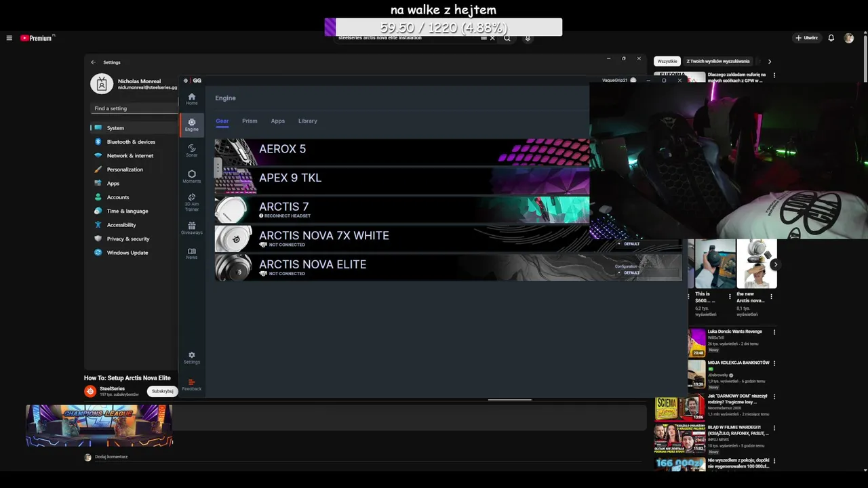Open Giveaways in GG sidebar
The width and height of the screenshot is (868, 488).
pyautogui.click(x=192, y=228)
